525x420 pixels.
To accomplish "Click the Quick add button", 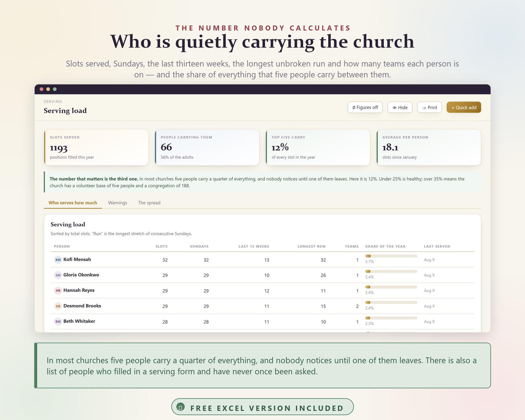I will 464,107.
